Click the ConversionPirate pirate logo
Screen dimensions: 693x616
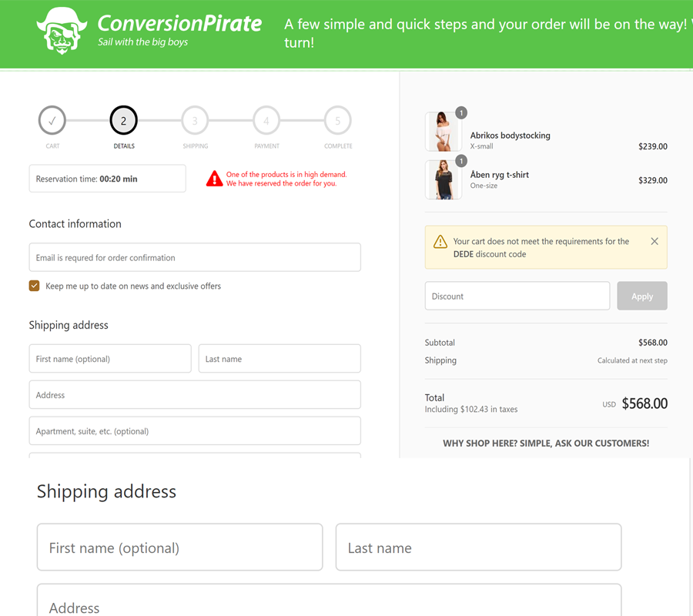click(x=62, y=31)
